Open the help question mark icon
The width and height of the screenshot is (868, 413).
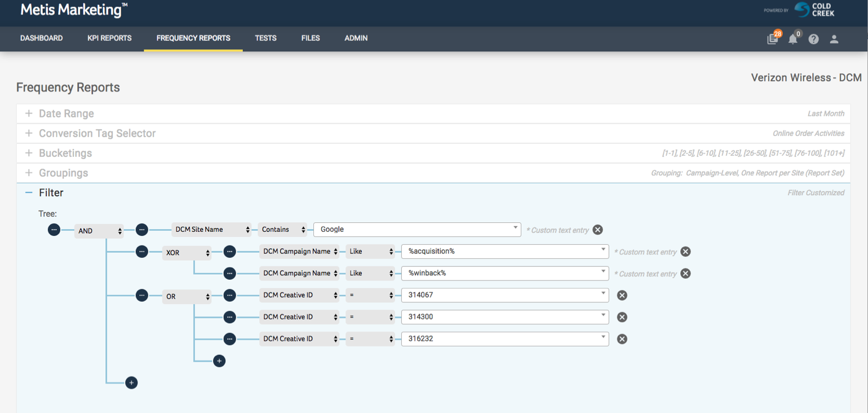[813, 39]
